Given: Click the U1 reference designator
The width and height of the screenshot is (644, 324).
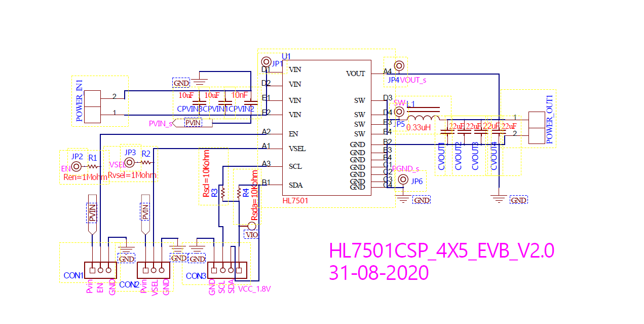Looking at the screenshot, I should tap(286, 56).
